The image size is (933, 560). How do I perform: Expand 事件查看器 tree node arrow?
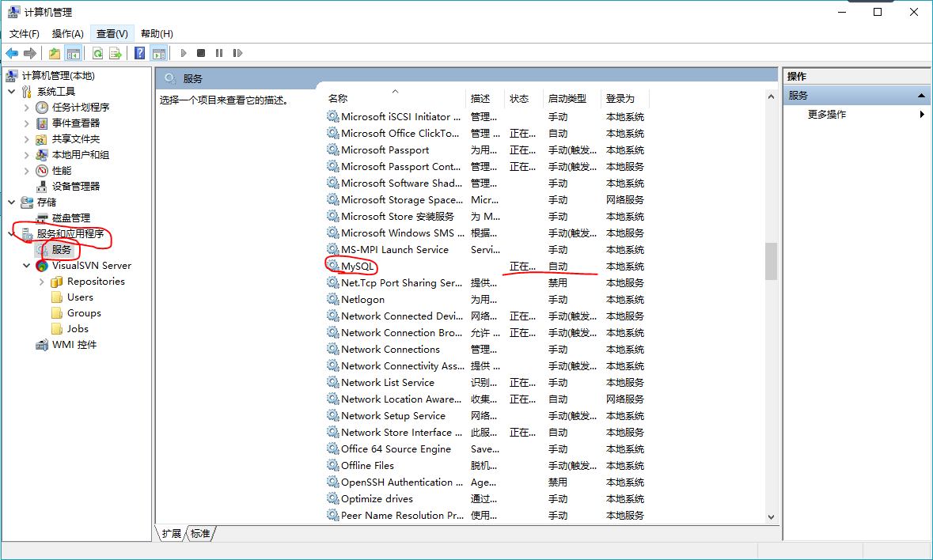pos(26,123)
